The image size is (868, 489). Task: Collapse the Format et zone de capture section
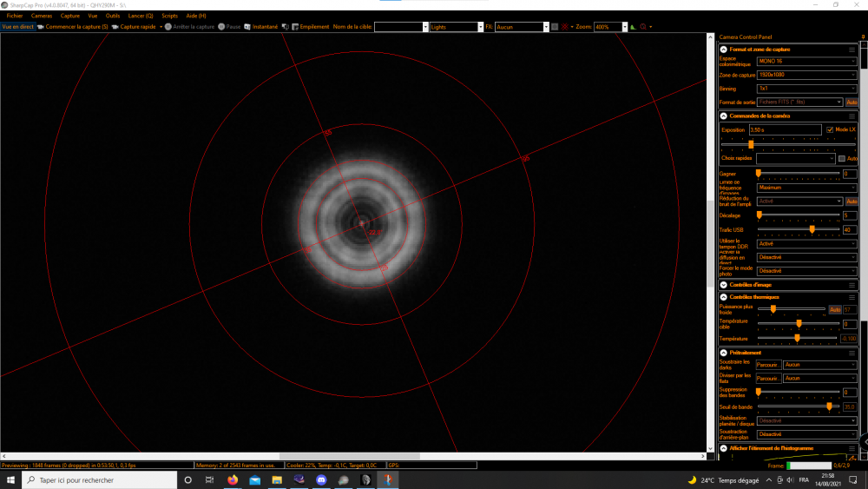coord(724,50)
